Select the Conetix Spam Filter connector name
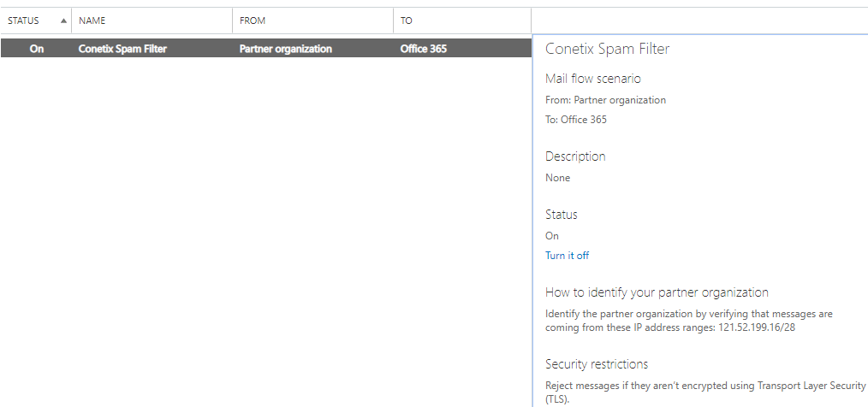Viewport: 868px width, 407px height. 122,49
